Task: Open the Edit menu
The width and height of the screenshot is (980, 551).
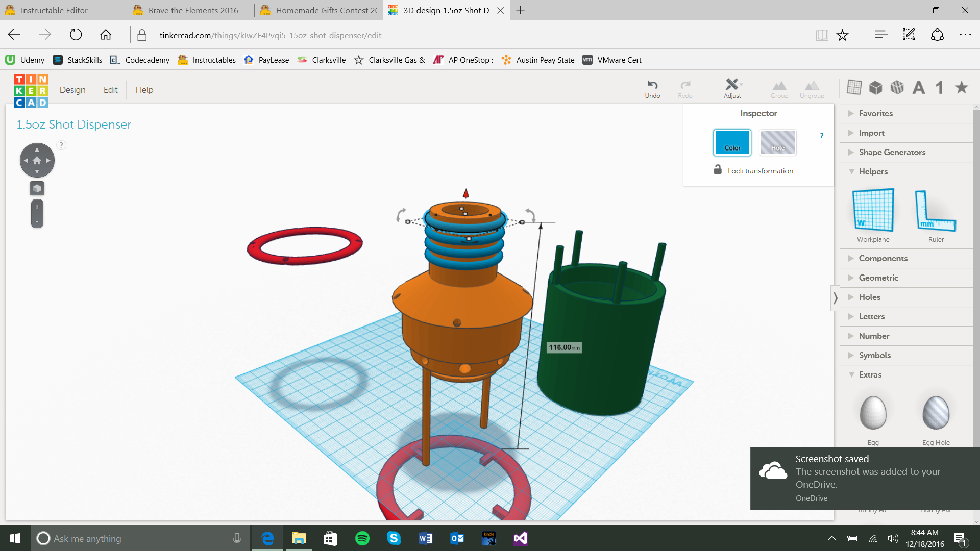Action: point(110,90)
